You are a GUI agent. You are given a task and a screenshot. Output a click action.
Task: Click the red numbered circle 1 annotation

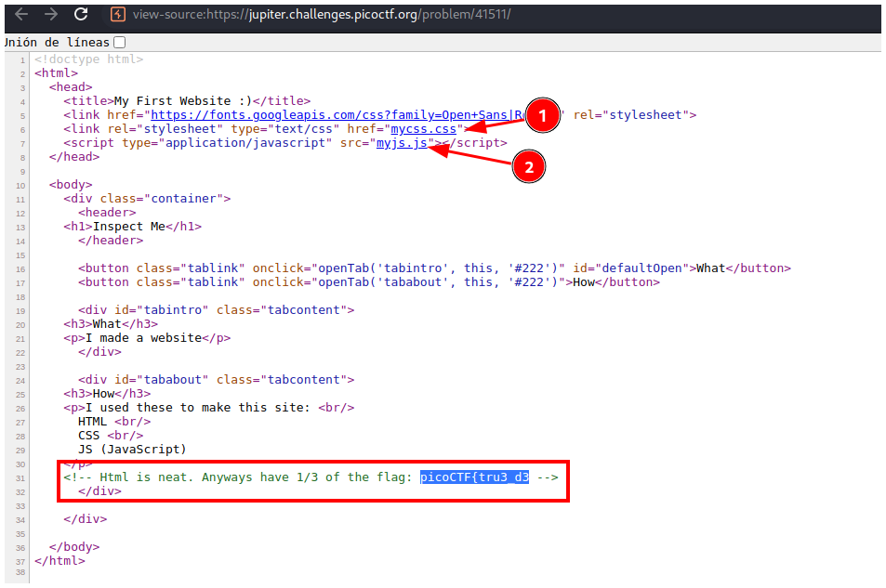click(544, 115)
